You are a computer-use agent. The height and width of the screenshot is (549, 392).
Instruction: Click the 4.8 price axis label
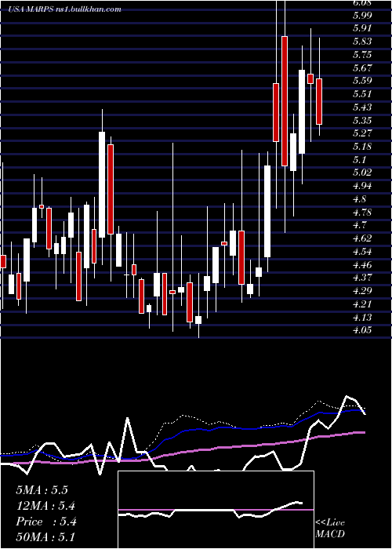360,199
